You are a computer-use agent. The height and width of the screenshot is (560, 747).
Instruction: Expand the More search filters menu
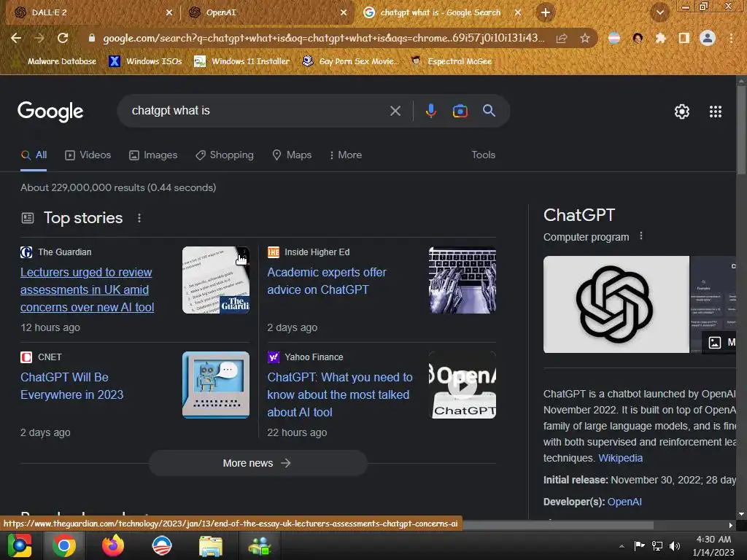point(346,155)
